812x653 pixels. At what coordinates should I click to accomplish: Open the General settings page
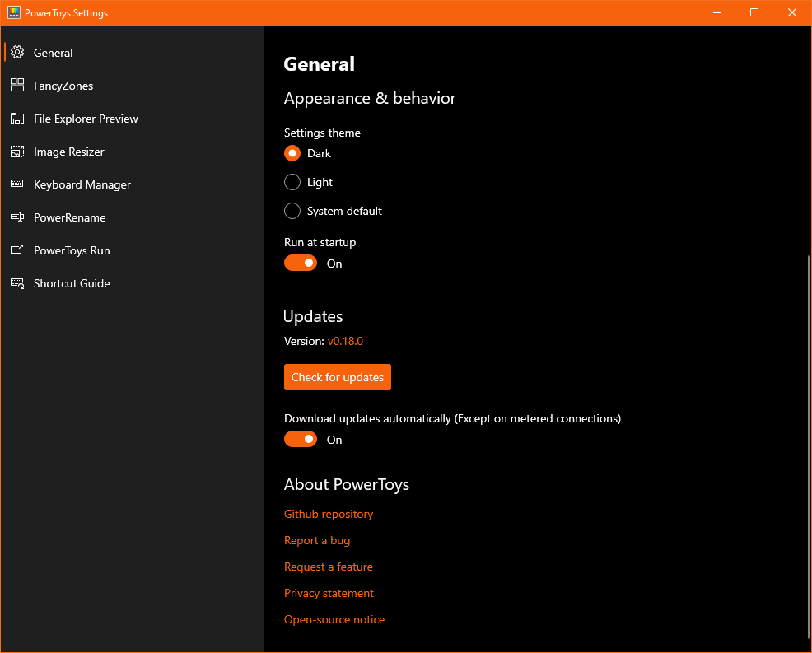tap(132, 53)
